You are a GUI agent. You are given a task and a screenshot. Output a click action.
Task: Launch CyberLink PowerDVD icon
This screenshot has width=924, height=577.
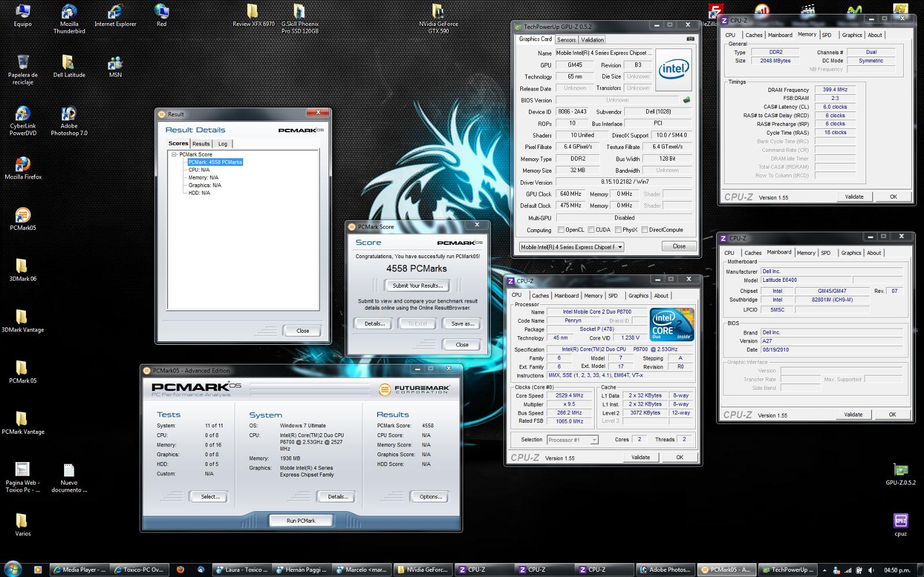[23, 120]
